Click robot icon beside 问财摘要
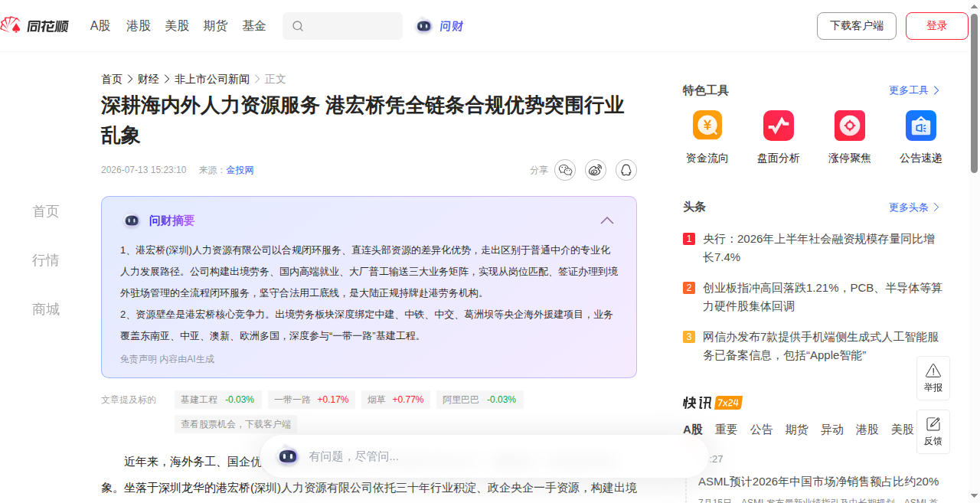 click(132, 220)
